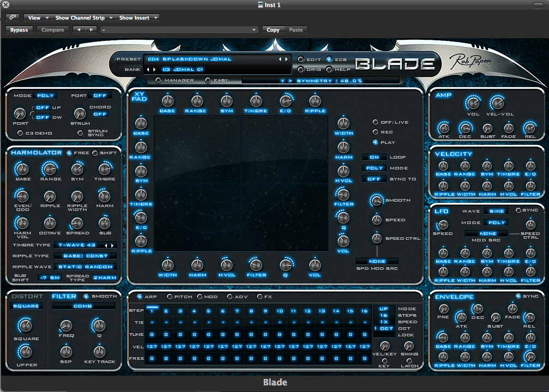Image resolution: width=549 pixels, height=392 pixels.
Task: Click the link icon in the top toolbar
Action: (x=11, y=17)
